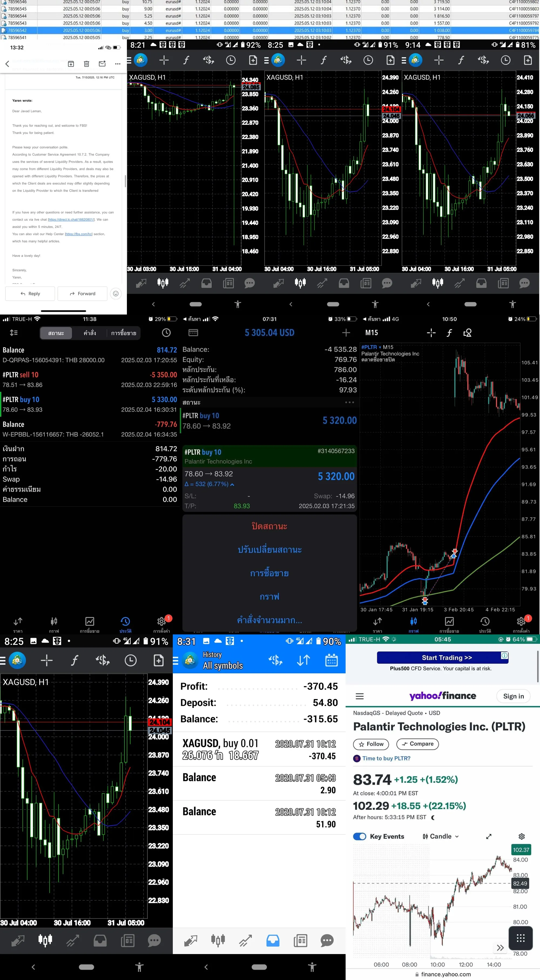Click the Compare button
This screenshot has height=980, width=540.
point(417,744)
